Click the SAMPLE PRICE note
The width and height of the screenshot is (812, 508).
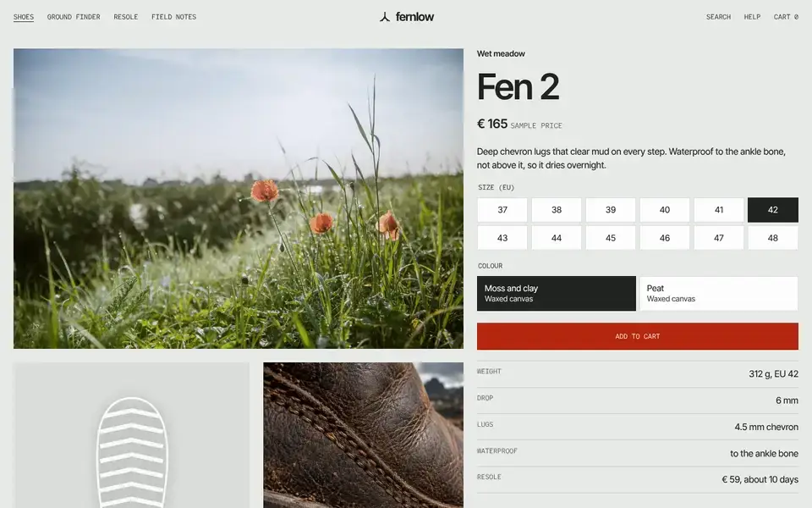click(x=536, y=125)
